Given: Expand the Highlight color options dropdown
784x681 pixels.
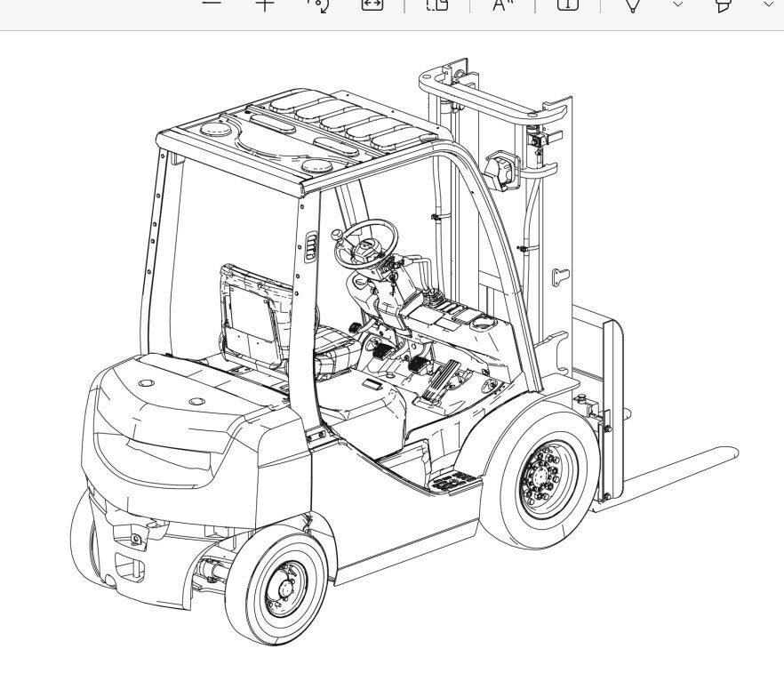Looking at the screenshot, I should (769, 4).
